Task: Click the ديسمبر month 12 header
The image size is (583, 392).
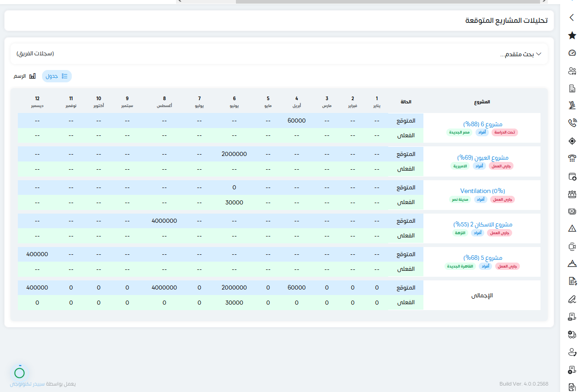Action: (37, 102)
